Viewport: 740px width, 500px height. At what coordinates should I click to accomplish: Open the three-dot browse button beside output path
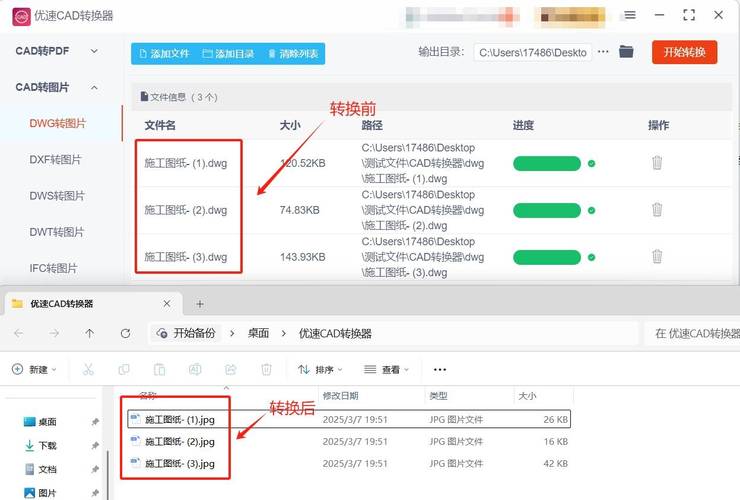coord(603,52)
